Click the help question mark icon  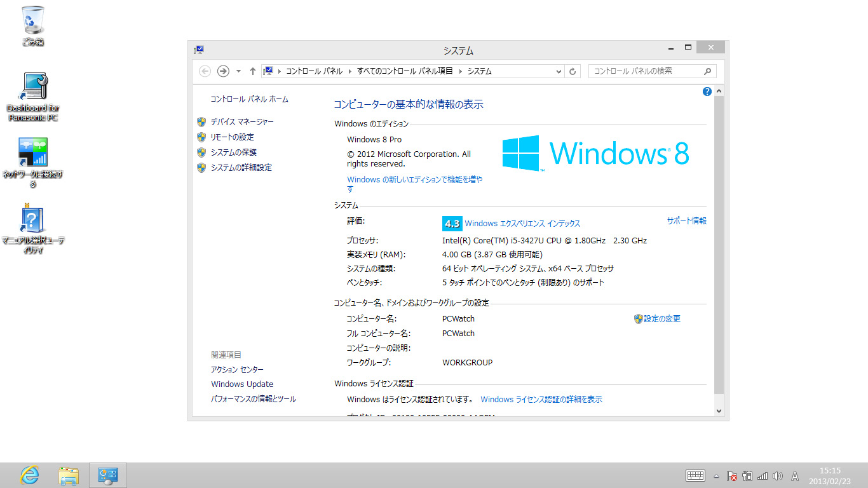pyautogui.click(x=707, y=91)
